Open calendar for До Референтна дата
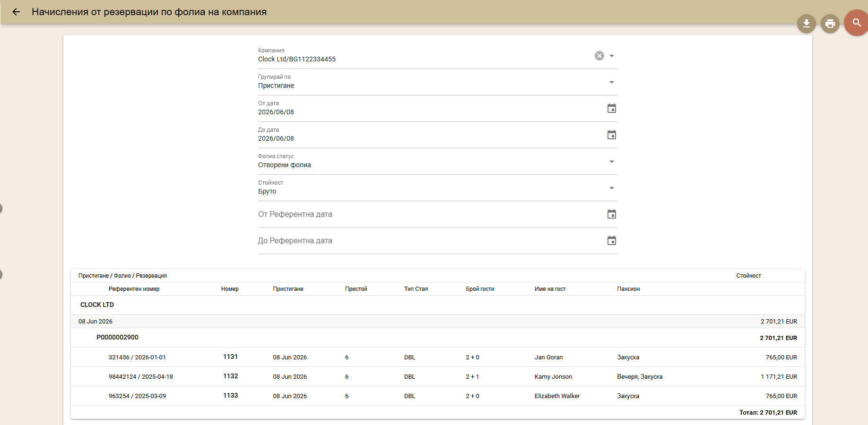 [x=612, y=241]
